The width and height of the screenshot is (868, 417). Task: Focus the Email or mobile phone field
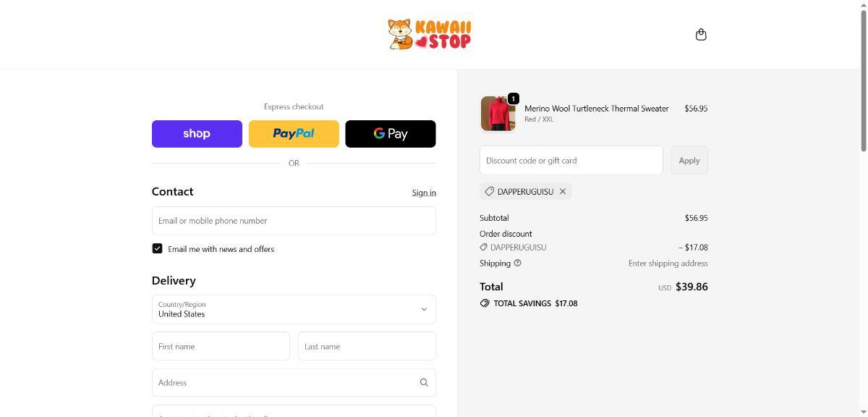tap(294, 221)
